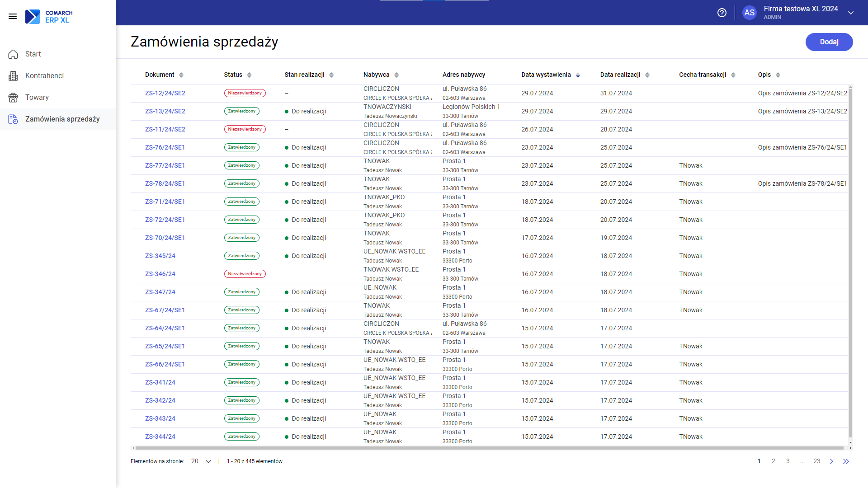Open order ZS-66/24/SE1
The width and height of the screenshot is (868, 488).
tap(165, 365)
